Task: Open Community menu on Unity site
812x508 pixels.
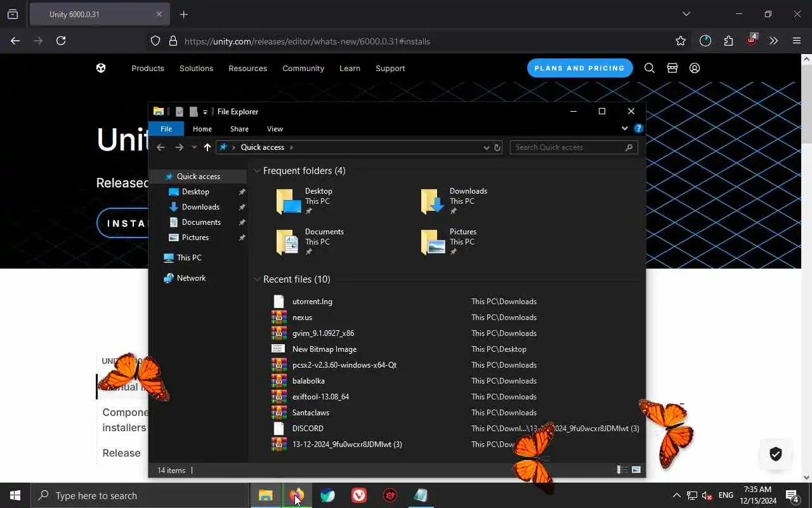Action: coord(303,69)
